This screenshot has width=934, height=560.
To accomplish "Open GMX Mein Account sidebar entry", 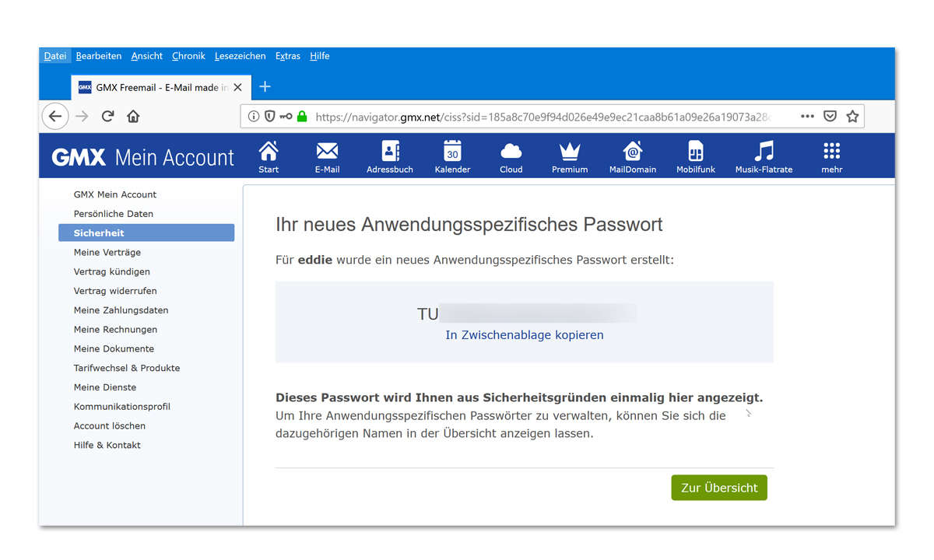I will (x=115, y=194).
